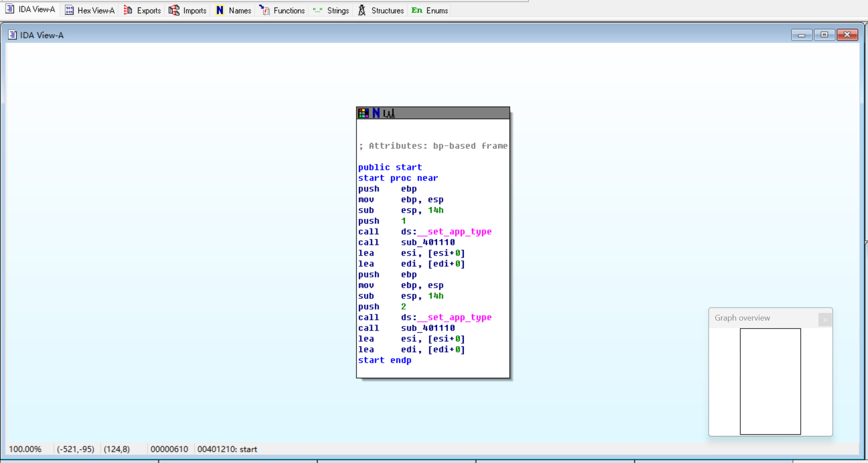Click the Graph overview panel title
868x463 pixels.
pos(742,318)
